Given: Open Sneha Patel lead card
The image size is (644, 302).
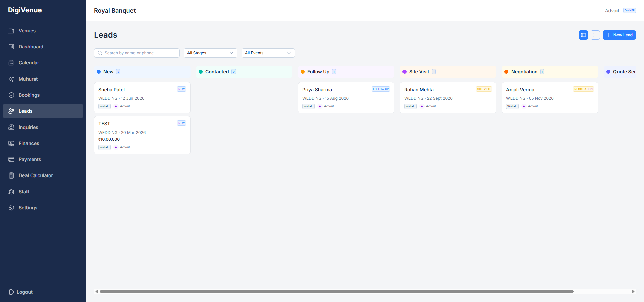Looking at the screenshot, I should pos(142,98).
